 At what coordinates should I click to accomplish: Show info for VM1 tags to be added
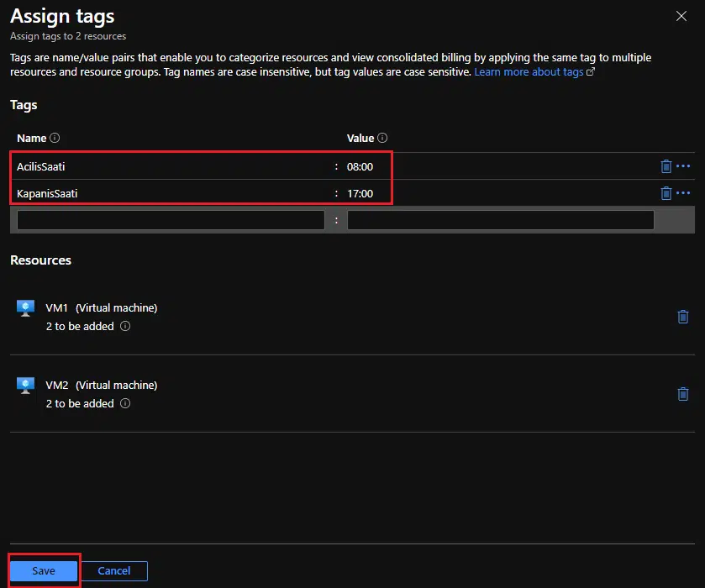click(x=125, y=326)
